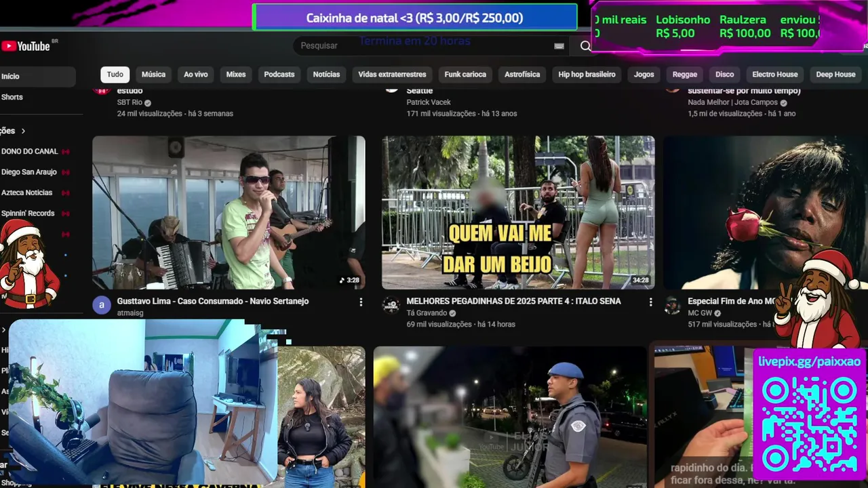Play the Quem vai me dar um beijo thumbnail
868x488 pixels.
point(518,213)
